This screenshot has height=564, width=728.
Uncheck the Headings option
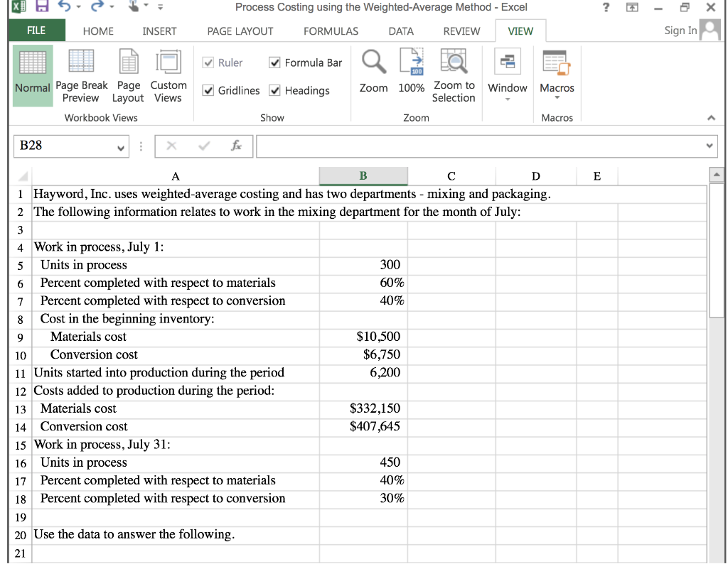coord(274,90)
